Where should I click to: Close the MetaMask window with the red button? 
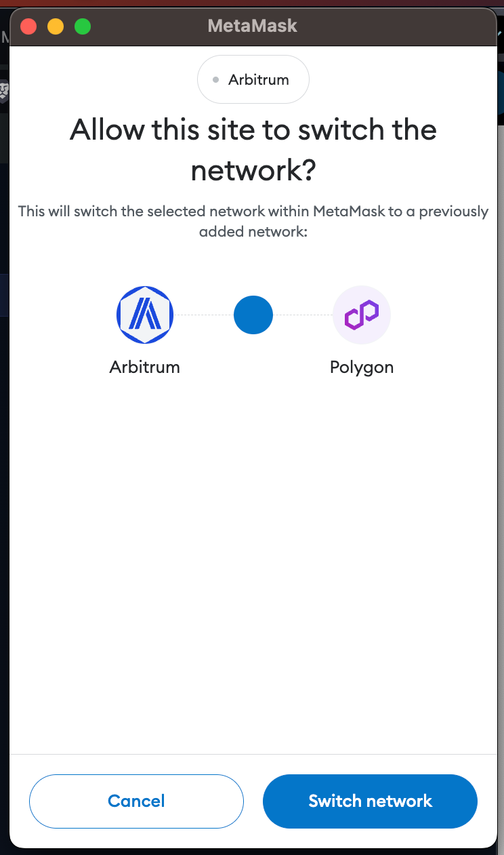click(x=28, y=27)
